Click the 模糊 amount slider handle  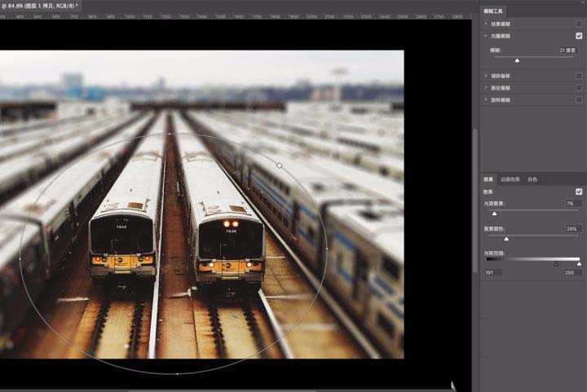pyautogui.click(x=517, y=60)
